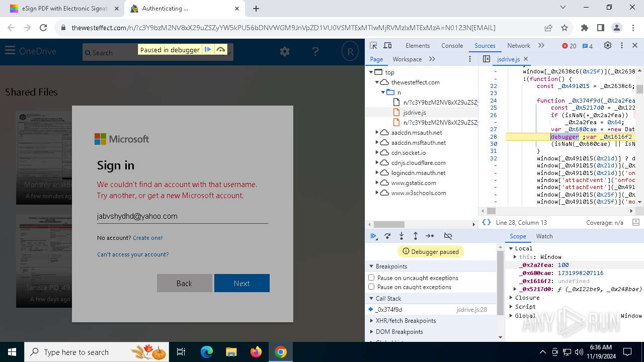This screenshot has height=362, width=644.
Task: Close the DevTools panel
Action: (635, 45)
